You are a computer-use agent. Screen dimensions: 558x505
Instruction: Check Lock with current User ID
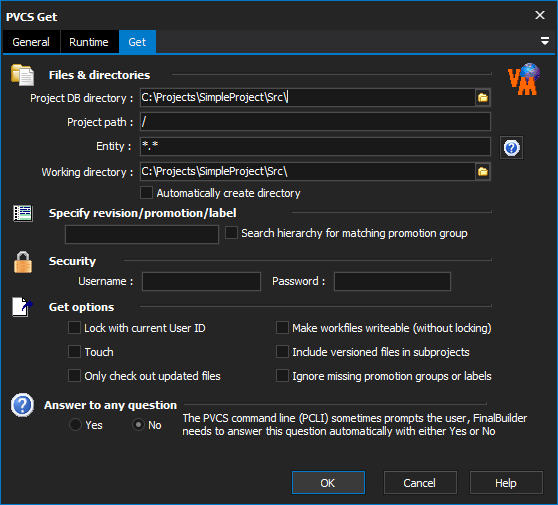click(x=74, y=328)
